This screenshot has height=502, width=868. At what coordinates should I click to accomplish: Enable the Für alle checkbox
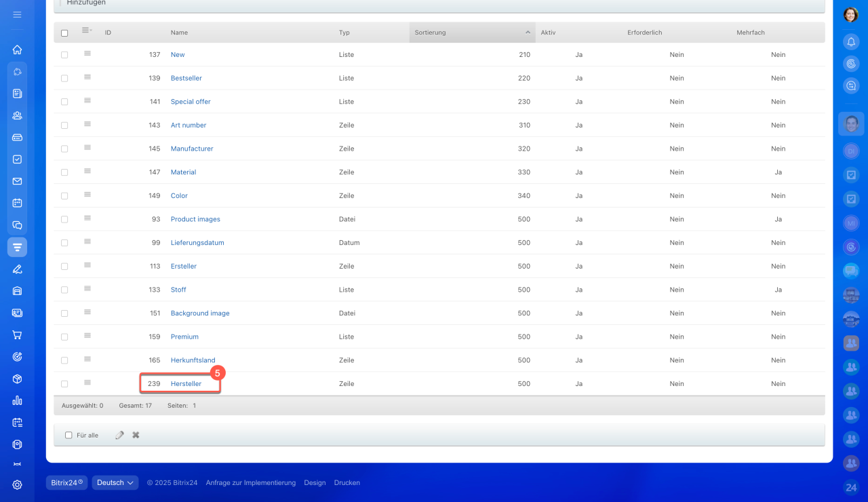coord(68,436)
